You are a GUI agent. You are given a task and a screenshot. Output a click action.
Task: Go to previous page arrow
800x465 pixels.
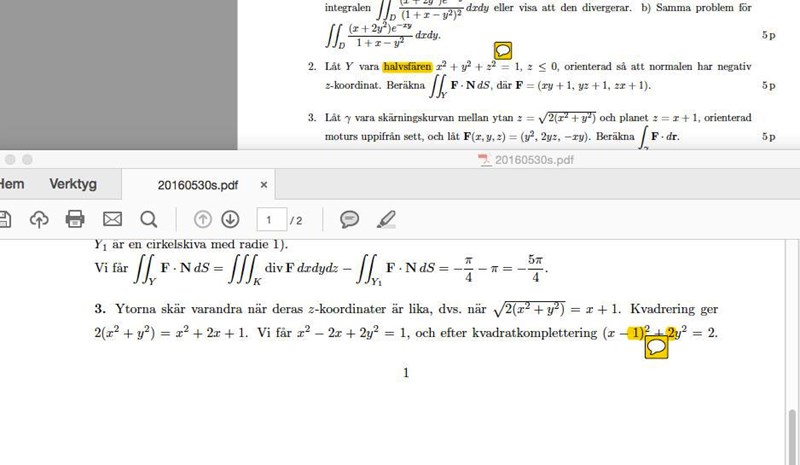pos(203,219)
